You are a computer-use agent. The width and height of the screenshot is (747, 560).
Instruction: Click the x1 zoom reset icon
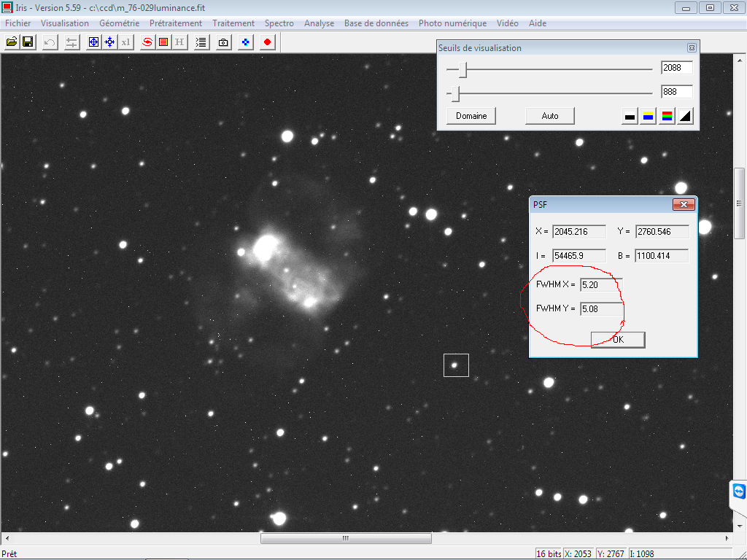(125, 42)
